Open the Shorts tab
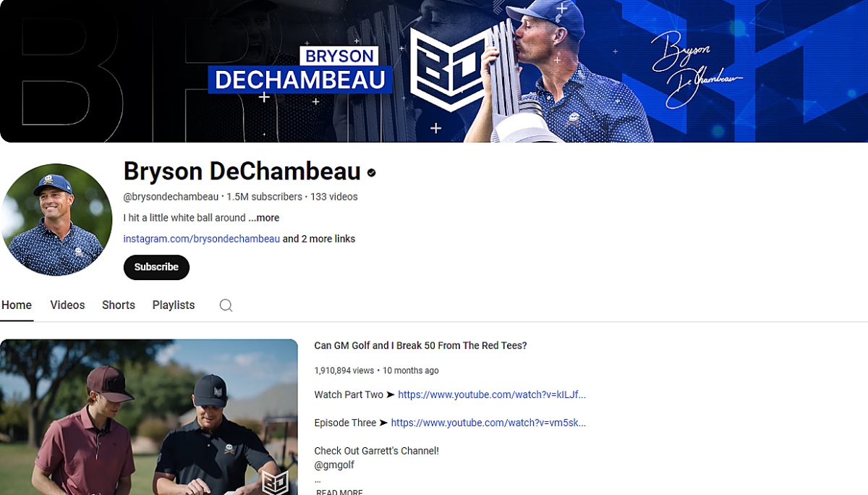 coord(119,305)
